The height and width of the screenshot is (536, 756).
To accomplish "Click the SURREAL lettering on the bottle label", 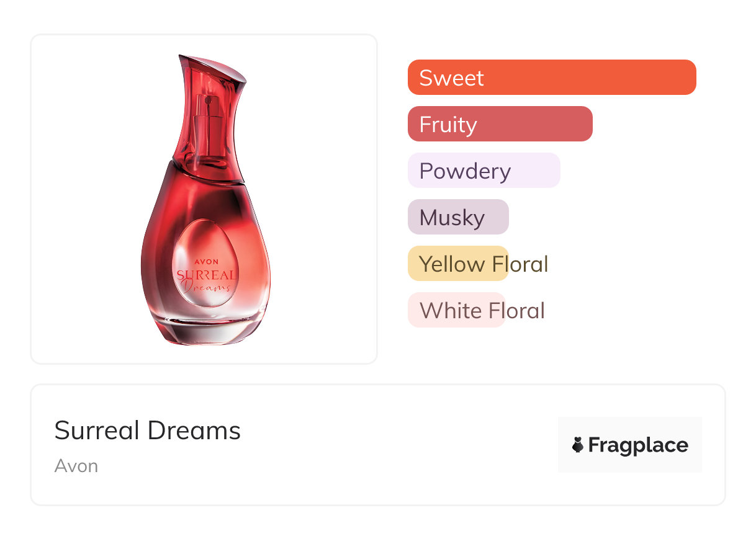I will [206, 275].
